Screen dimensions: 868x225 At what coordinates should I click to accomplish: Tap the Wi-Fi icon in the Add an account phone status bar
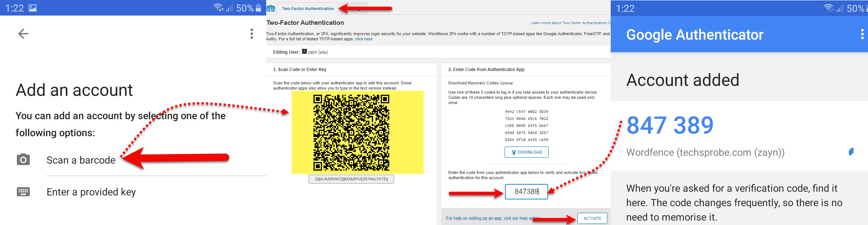click(x=218, y=7)
